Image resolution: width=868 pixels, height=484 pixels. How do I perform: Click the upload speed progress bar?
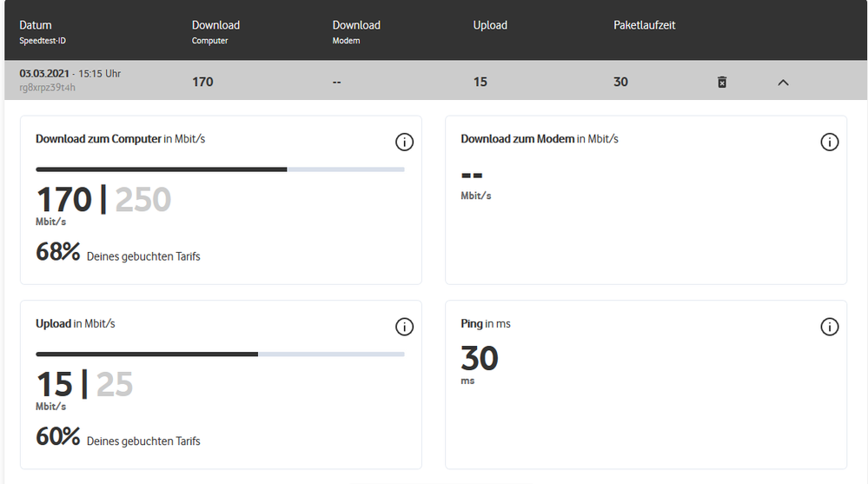(220, 354)
